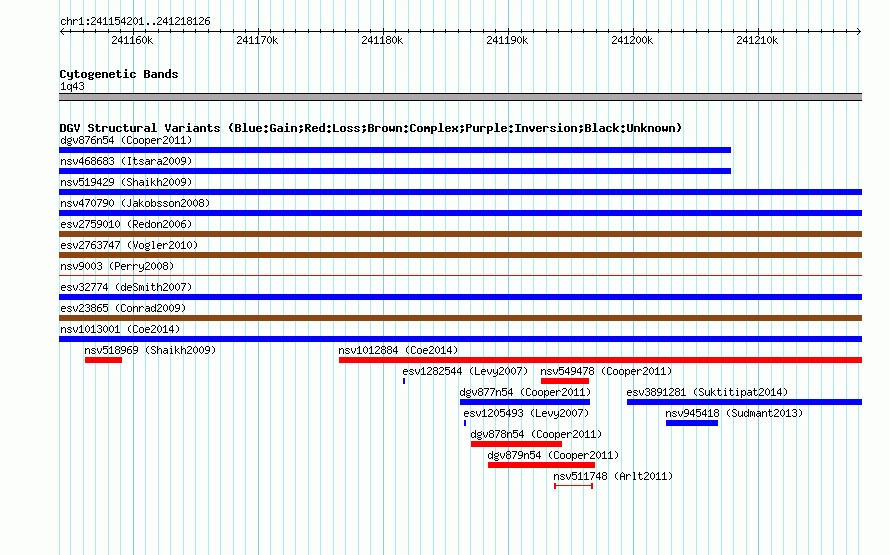Viewport: 890px width, 555px height.
Task: Click the DGV Structural Variants track title
Action: click(x=370, y=128)
